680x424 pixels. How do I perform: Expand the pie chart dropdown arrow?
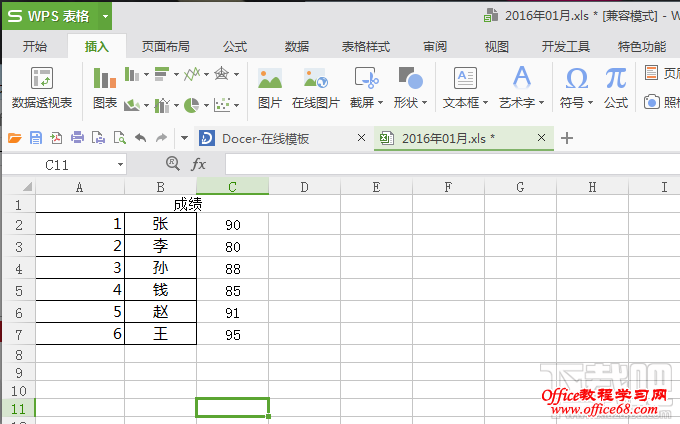[x=206, y=105]
